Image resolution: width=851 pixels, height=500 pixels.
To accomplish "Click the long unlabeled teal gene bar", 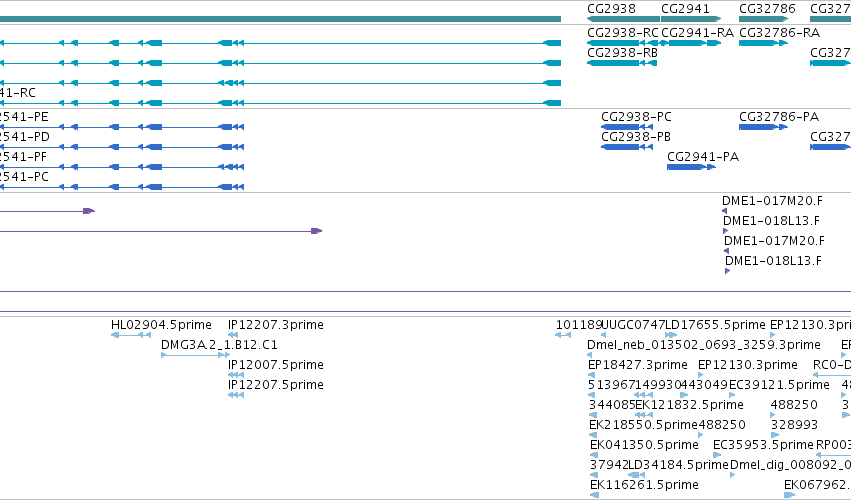I will [x=280, y=19].
